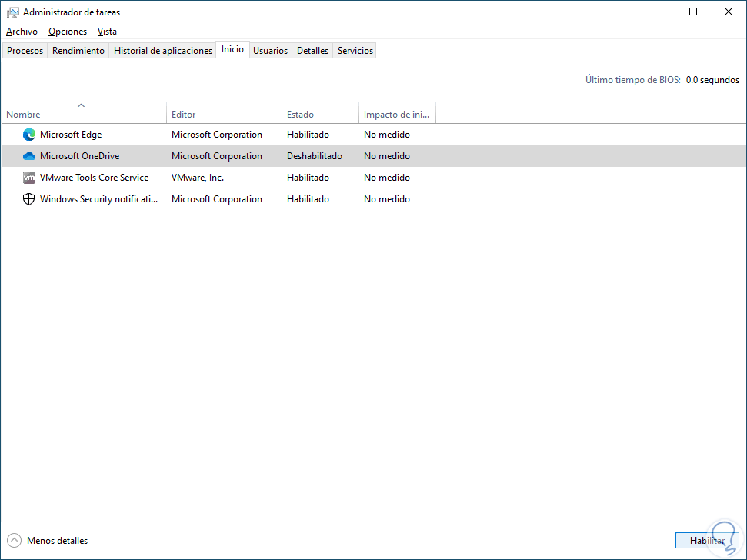Click Habilitado status in Microsoft Edge row
Screen dimensions: 747x560
(308, 135)
